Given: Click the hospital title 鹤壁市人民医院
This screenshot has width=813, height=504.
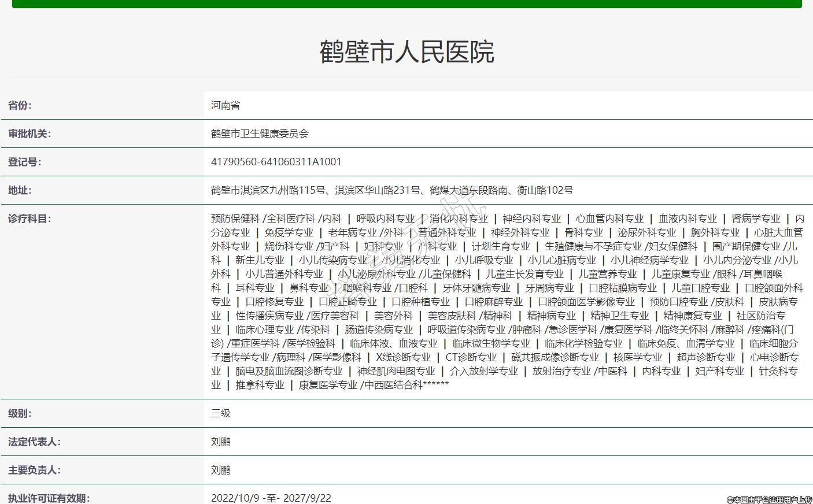Looking at the screenshot, I should [407, 51].
